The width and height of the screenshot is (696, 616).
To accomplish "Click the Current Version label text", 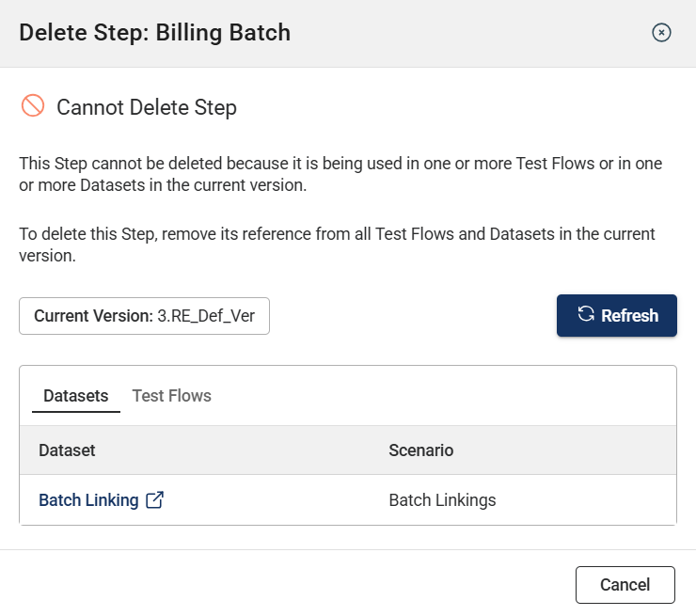I will 93,316.
